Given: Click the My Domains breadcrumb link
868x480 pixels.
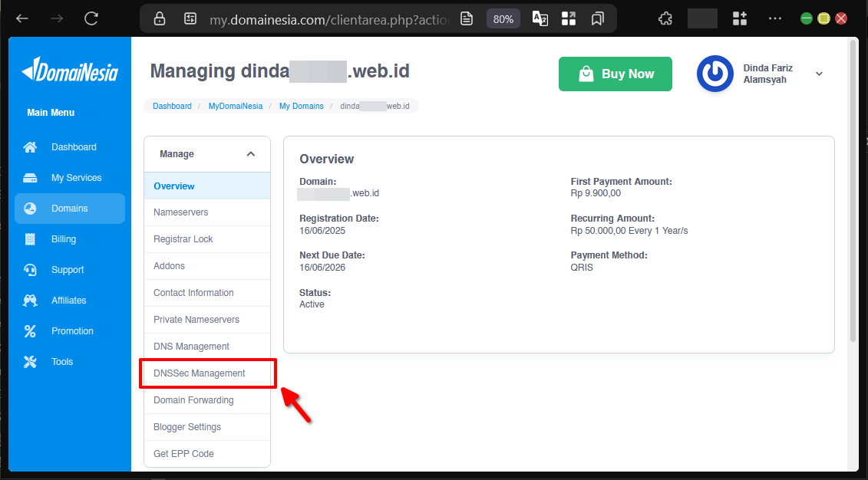Looking at the screenshot, I should tap(301, 106).
